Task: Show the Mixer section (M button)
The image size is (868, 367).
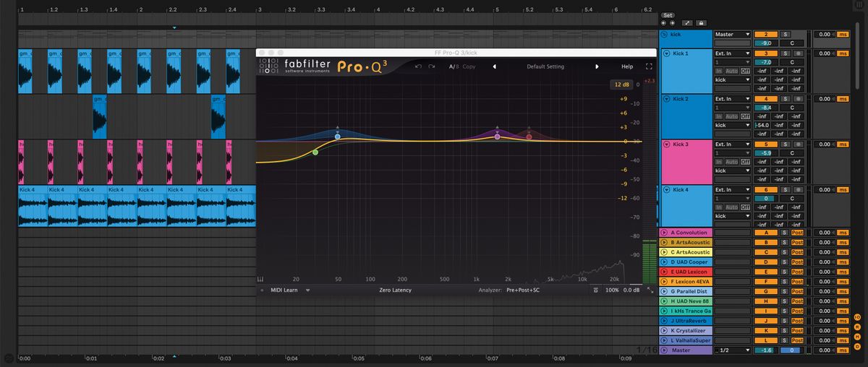Action: tap(857, 336)
